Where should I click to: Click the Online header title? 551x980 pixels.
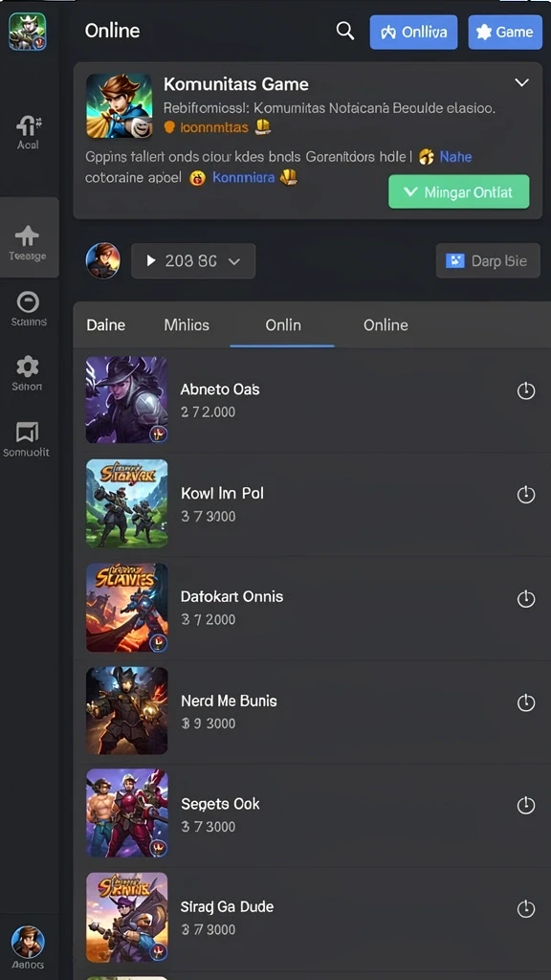point(113,31)
